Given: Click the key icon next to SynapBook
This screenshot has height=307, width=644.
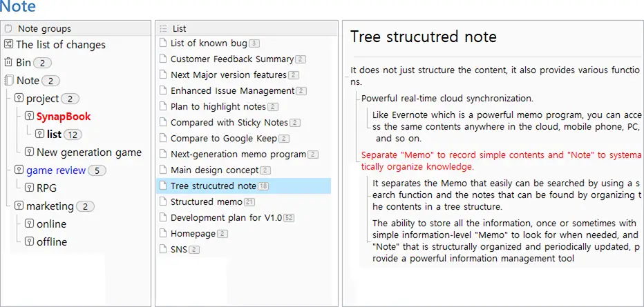Looking at the screenshot, I should [29, 117].
